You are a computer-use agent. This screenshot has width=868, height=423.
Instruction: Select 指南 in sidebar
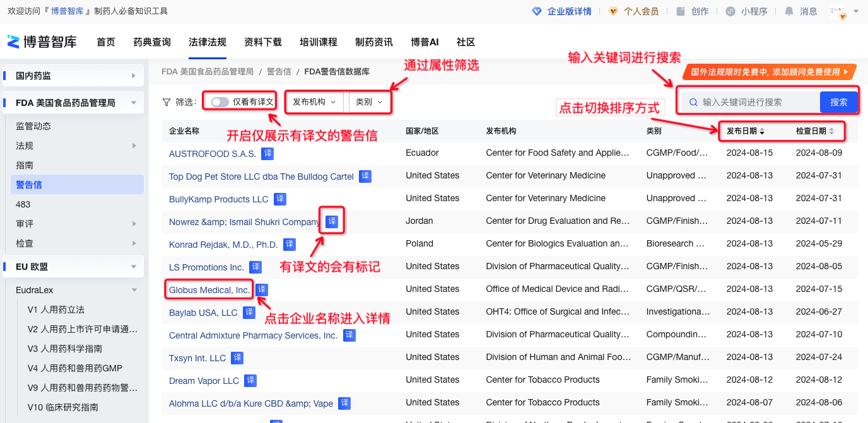pyautogui.click(x=25, y=165)
